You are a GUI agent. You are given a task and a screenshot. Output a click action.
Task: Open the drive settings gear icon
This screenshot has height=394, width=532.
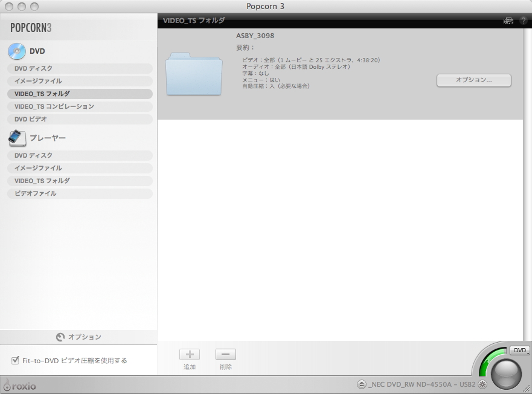(x=482, y=384)
